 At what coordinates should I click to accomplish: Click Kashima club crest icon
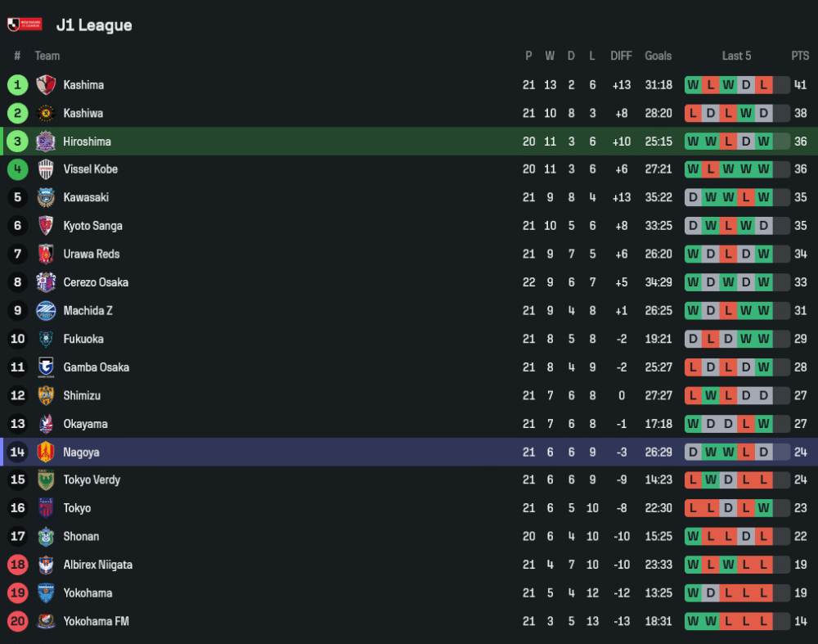(x=46, y=85)
